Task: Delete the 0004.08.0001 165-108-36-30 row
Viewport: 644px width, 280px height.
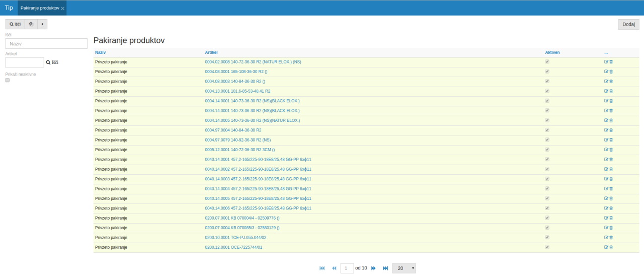Action: tap(611, 72)
